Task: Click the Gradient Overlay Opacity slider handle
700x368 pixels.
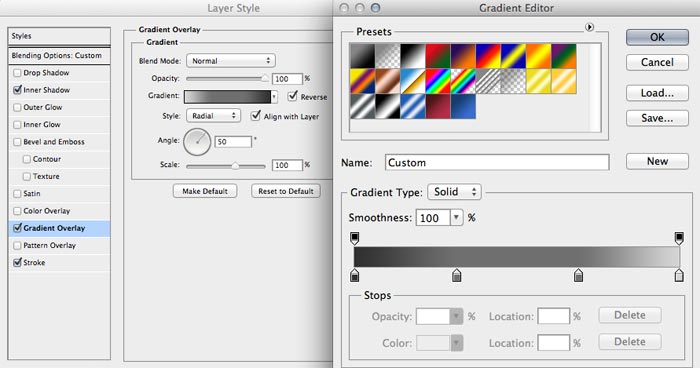Action: [x=265, y=79]
